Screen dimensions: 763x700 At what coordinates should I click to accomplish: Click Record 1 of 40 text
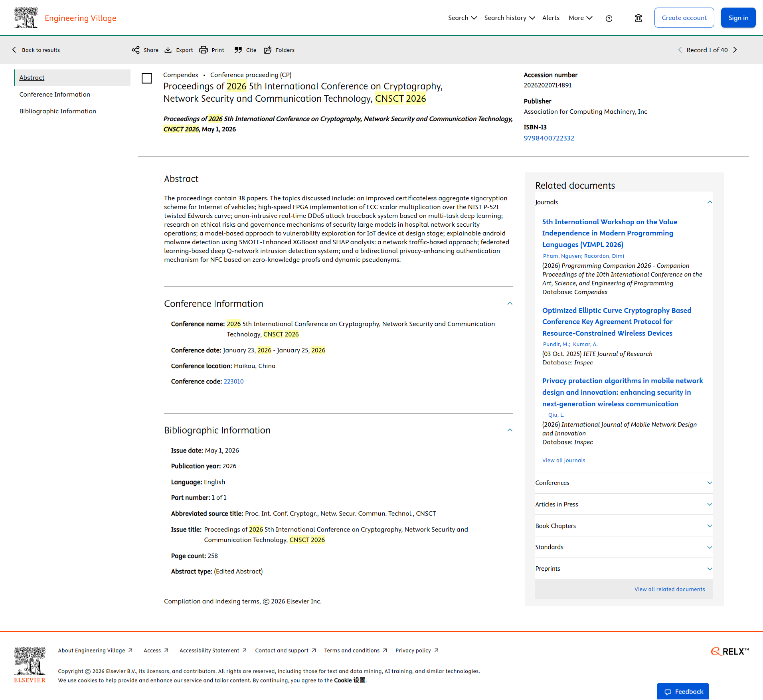pyautogui.click(x=707, y=50)
